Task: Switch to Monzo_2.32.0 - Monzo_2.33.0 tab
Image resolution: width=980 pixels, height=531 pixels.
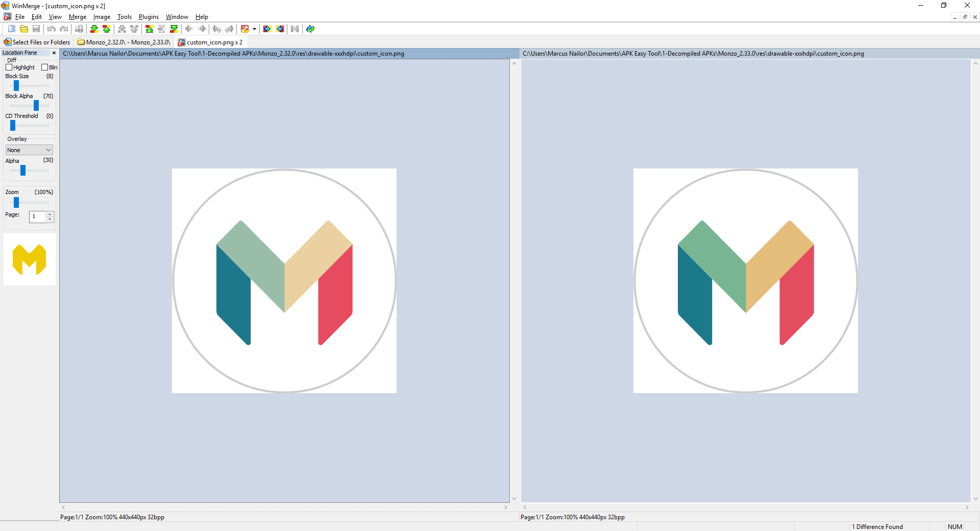Action: [124, 42]
